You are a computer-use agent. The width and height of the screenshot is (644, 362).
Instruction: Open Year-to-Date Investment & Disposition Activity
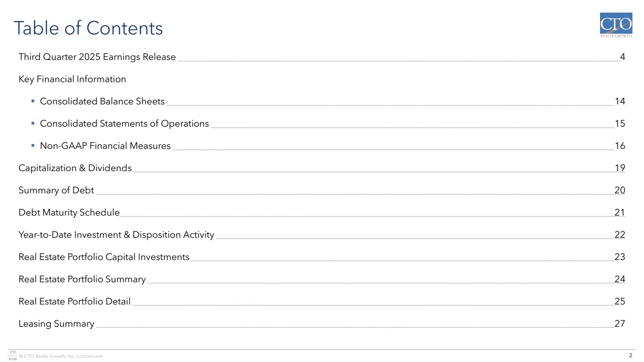click(x=116, y=235)
